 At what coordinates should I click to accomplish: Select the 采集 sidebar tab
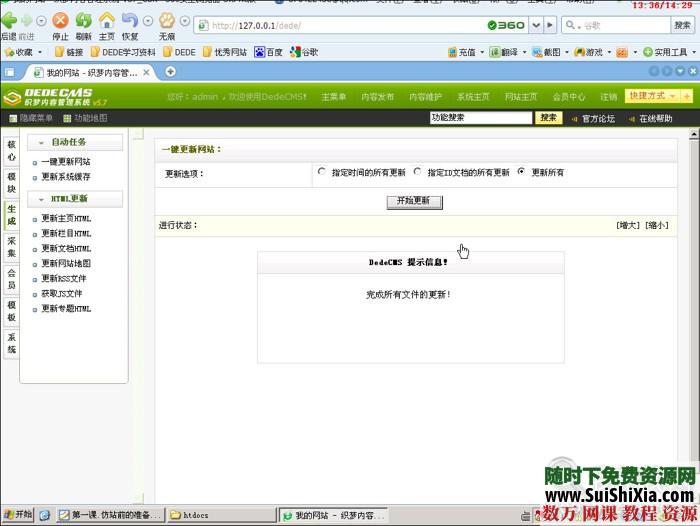coord(12,247)
